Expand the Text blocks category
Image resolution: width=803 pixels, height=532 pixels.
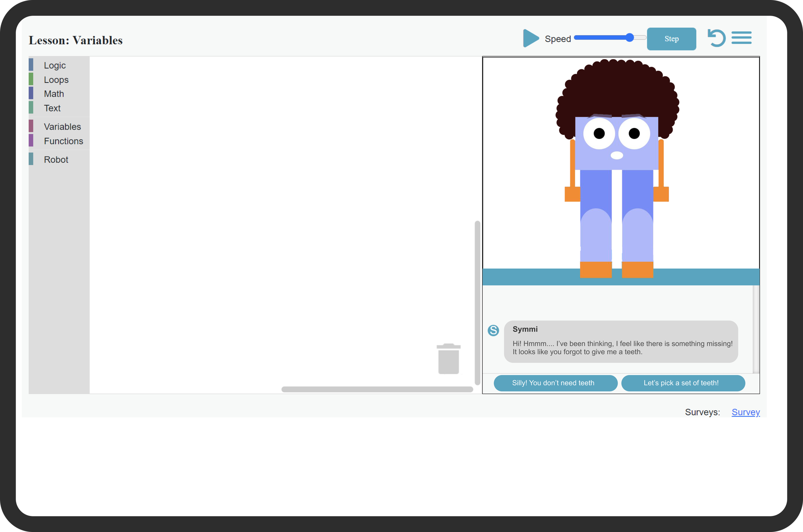click(x=52, y=108)
